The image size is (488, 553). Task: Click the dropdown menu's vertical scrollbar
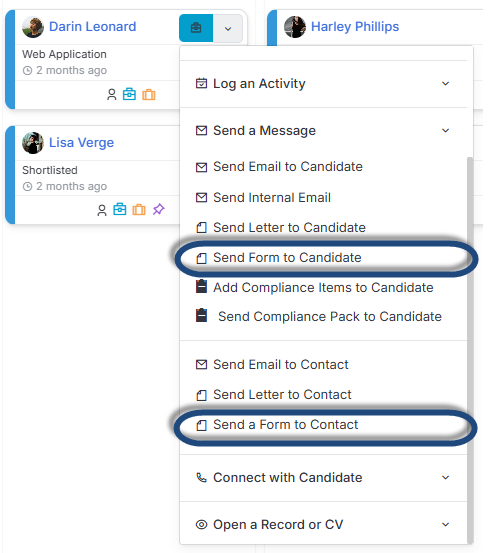[x=470, y=350]
